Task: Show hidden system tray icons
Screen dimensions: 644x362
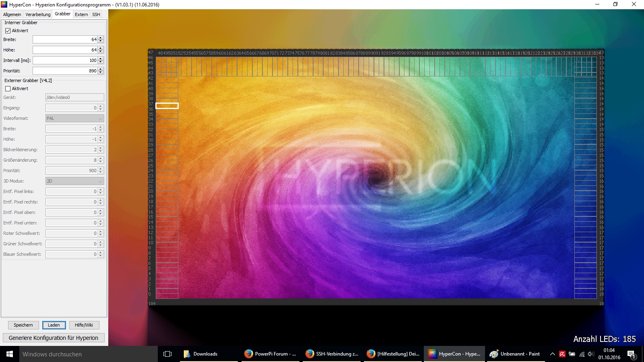Action: tap(552, 354)
